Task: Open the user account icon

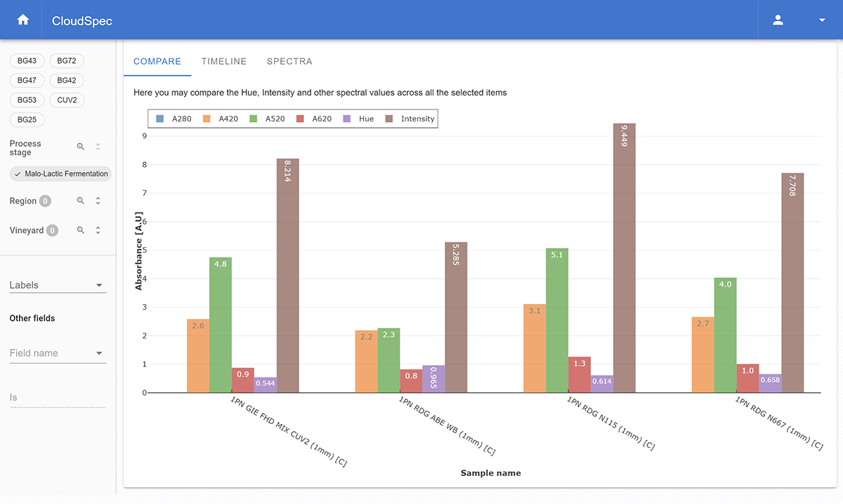Action: (x=778, y=20)
